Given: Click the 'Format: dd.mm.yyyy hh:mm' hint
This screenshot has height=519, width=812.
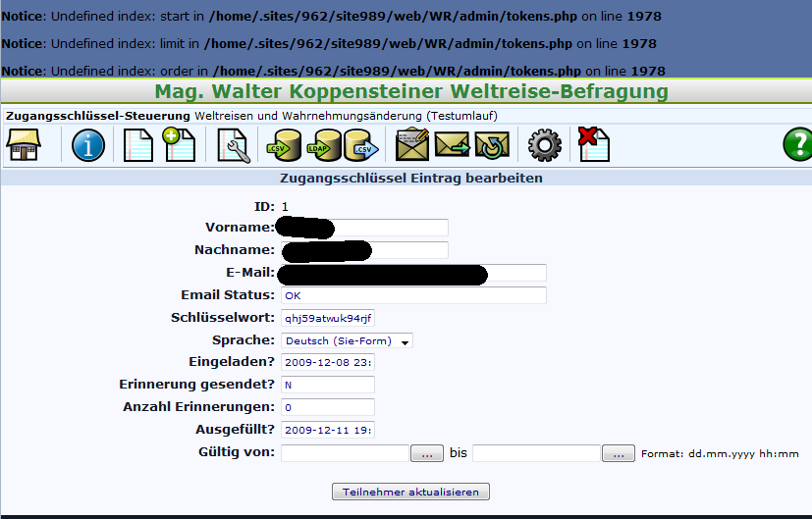Looking at the screenshot, I should (x=720, y=454).
